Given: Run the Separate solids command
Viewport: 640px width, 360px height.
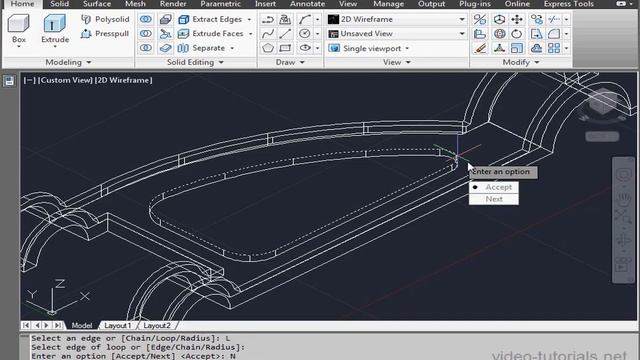Looking at the screenshot, I should [x=202, y=48].
